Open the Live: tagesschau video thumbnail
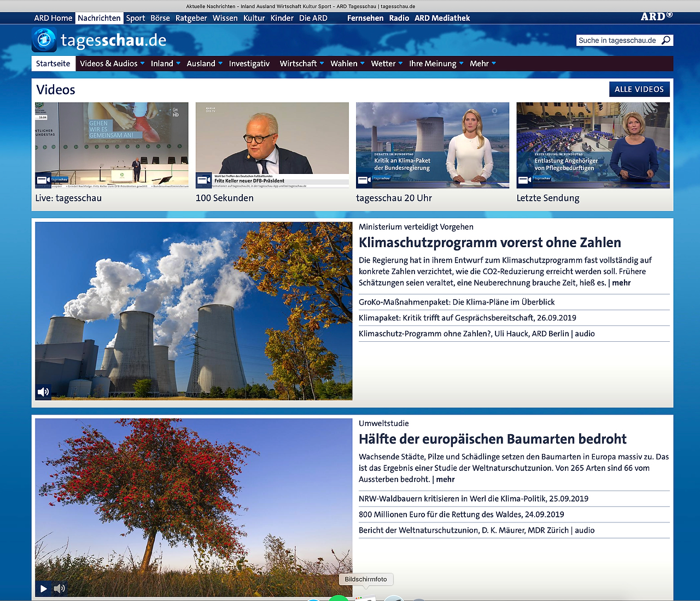Image resolution: width=700 pixels, height=601 pixels. point(112,145)
